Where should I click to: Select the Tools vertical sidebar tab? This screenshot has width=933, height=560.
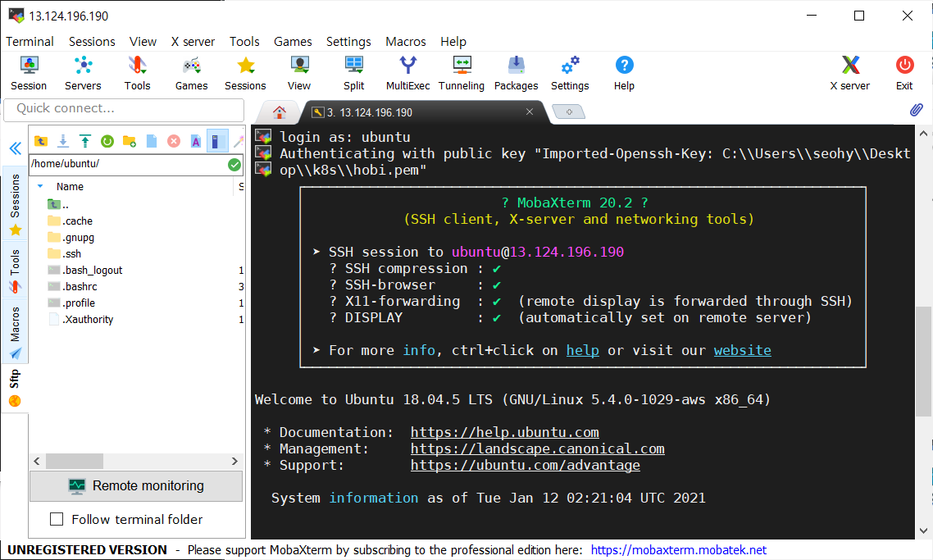(15, 271)
